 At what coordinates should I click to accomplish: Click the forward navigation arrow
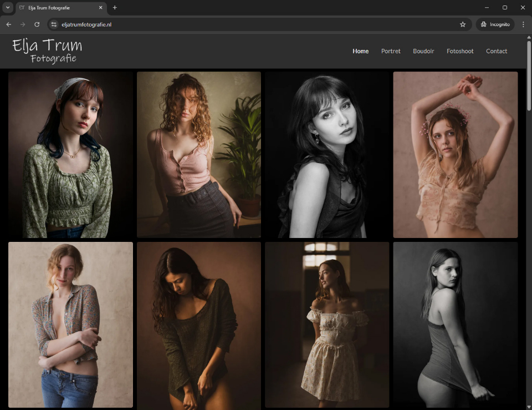pos(22,24)
